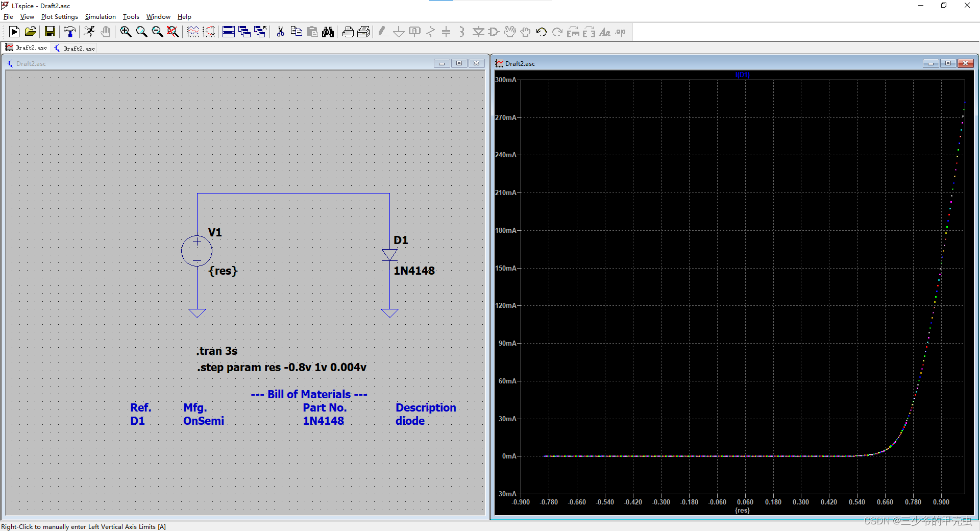Save the schematic using the floppy icon
Image resolution: width=980 pixels, height=531 pixels.
tap(50, 32)
